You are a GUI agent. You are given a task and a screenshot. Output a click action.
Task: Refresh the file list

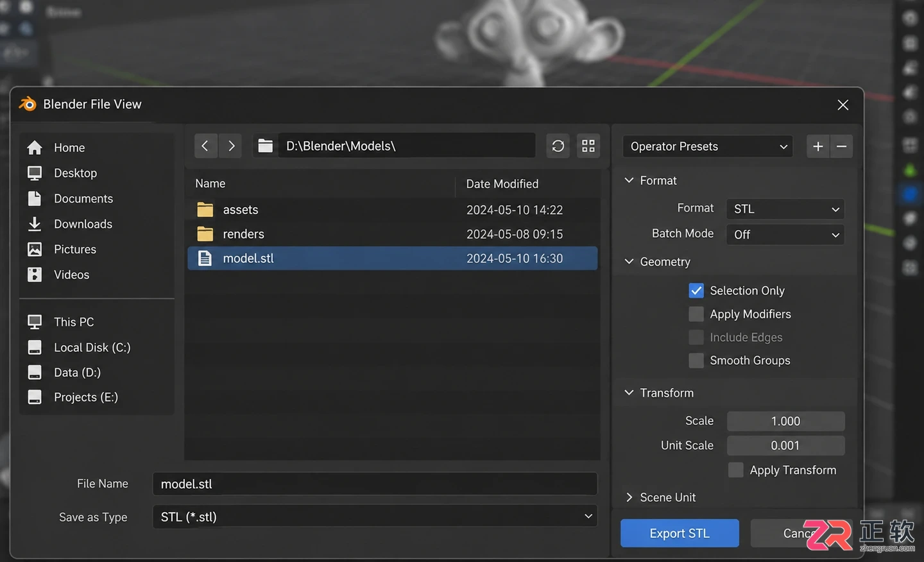click(558, 146)
